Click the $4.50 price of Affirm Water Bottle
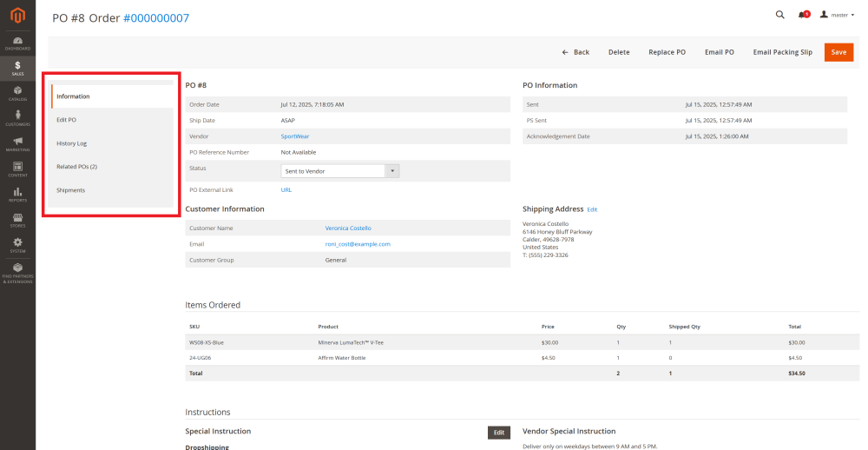Image resolution: width=868 pixels, height=450 pixels. click(x=548, y=358)
